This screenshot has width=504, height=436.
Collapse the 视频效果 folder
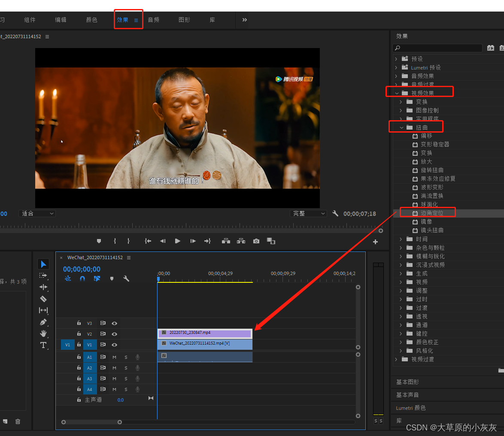(x=397, y=93)
